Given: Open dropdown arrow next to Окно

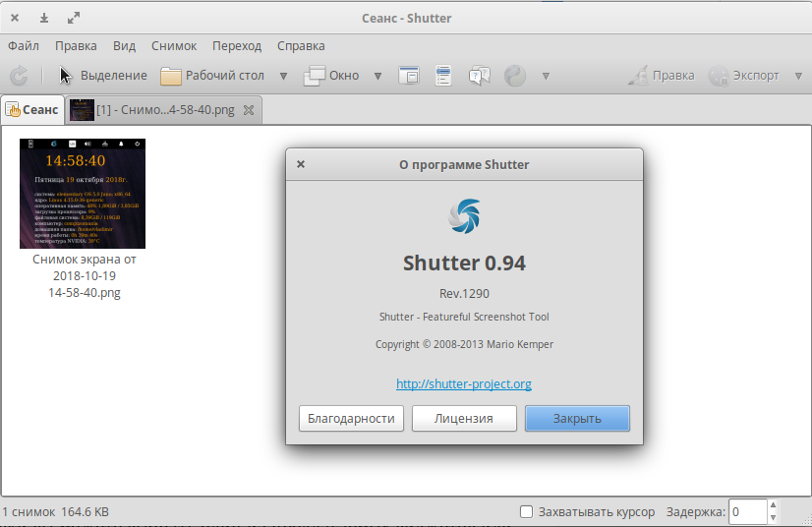Looking at the screenshot, I should (378, 76).
